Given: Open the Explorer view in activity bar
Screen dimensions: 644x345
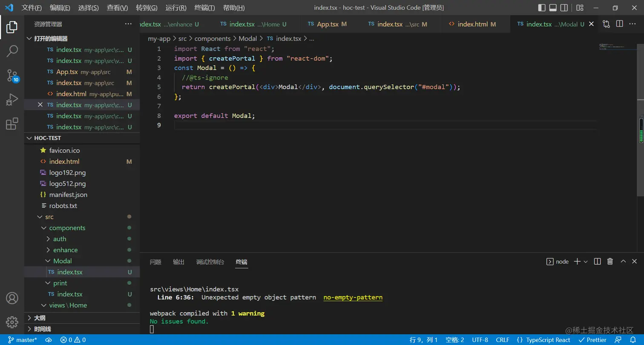Looking at the screenshot, I should (12, 27).
